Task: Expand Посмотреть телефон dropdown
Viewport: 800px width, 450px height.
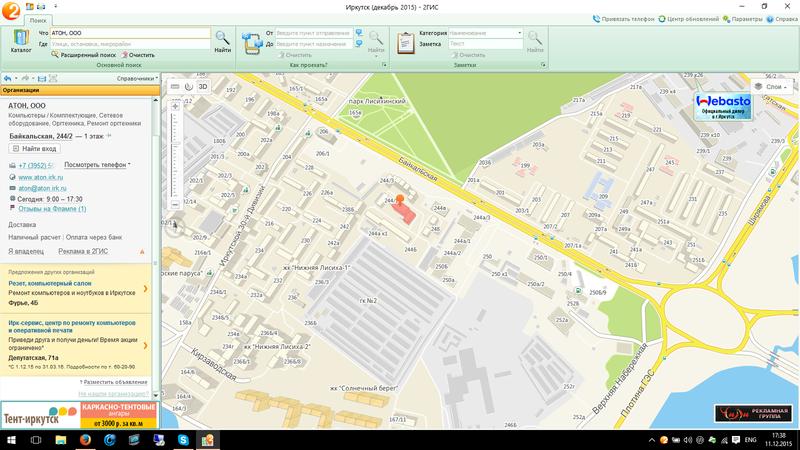Action: tap(97, 165)
